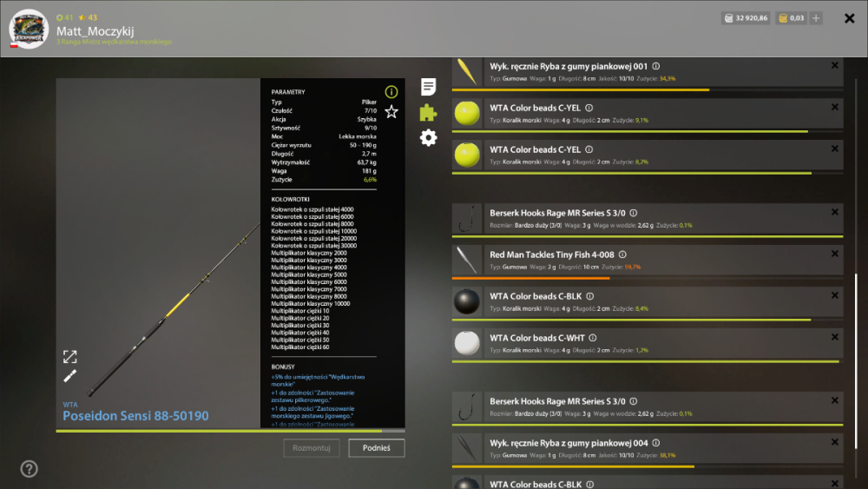Add premium currency with plus icon
This screenshot has height=489, width=868.
[x=816, y=18]
